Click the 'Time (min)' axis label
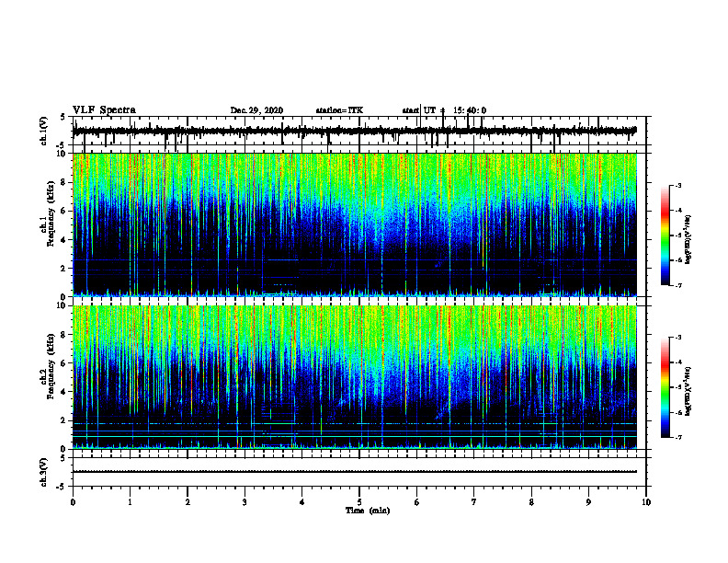This screenshot has width=728, height=563. (368, 511)
